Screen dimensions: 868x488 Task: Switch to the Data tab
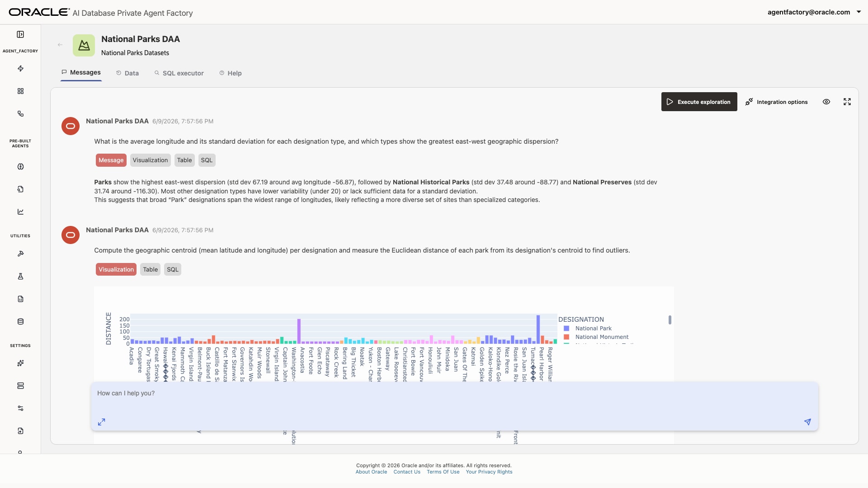(127, 73)
